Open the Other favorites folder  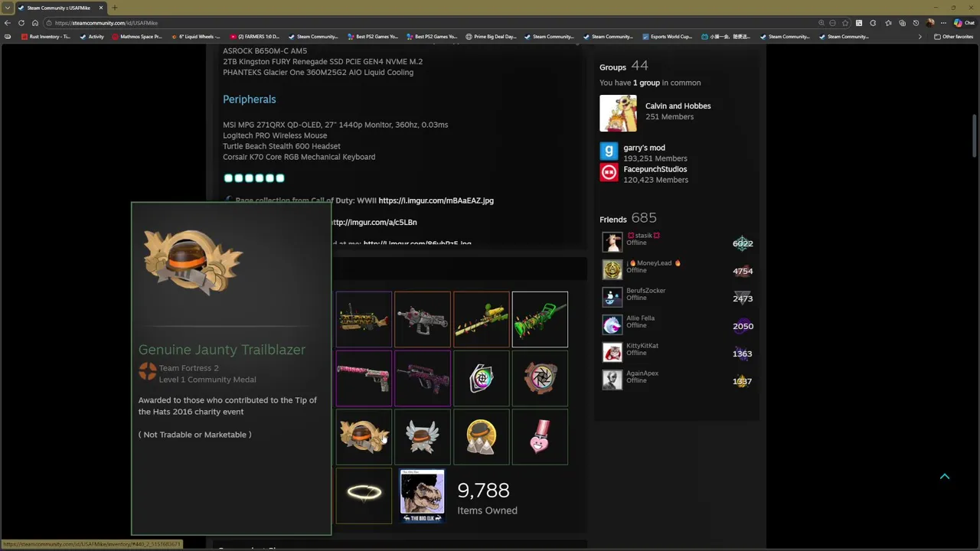tap(953, 37)
